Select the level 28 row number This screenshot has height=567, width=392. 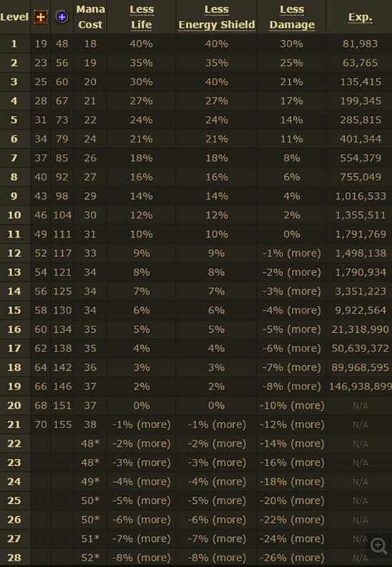point(14,558)
